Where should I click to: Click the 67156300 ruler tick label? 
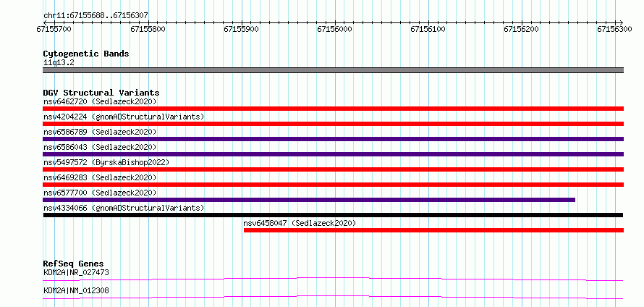(615, 29)
